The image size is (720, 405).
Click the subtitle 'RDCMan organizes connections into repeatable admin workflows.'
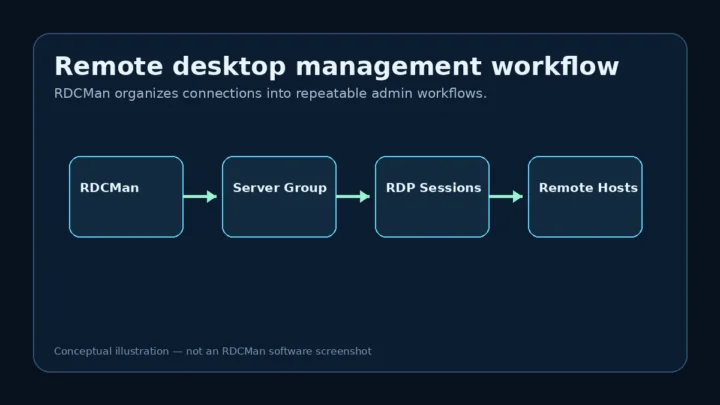(270, 94)
